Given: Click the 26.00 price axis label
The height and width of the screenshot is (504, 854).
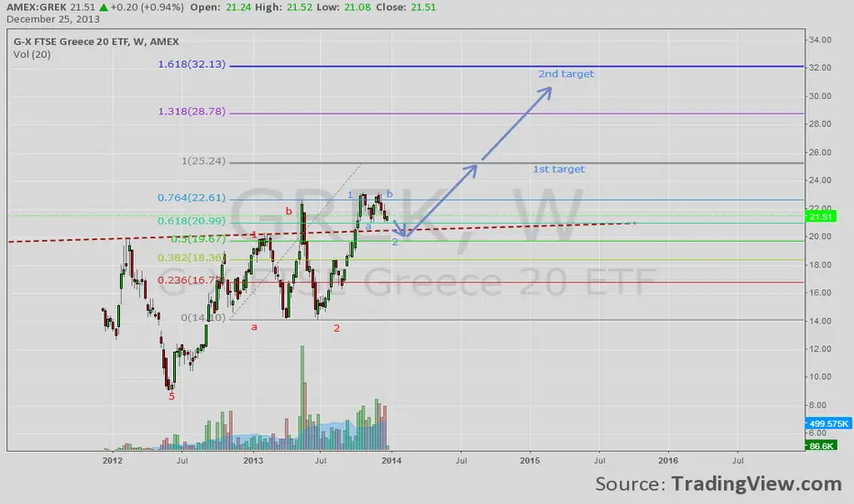Looking at the screenshot, I should 820,152.
